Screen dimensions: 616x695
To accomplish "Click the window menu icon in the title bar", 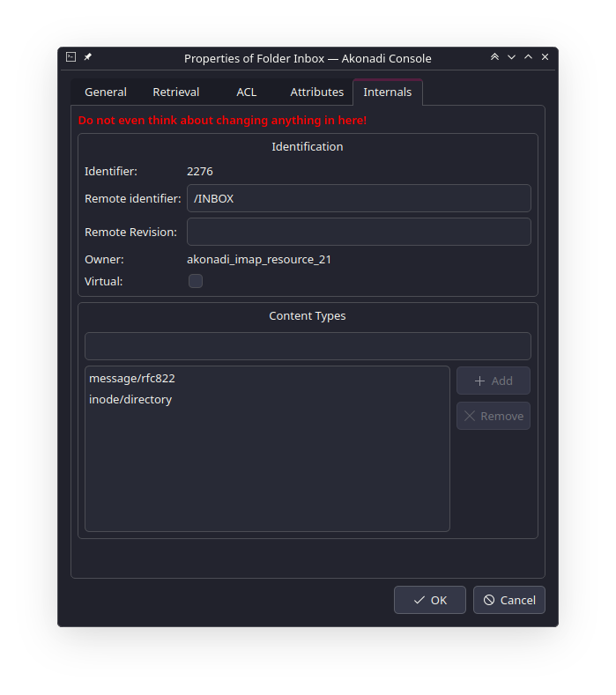I will click(x=71, y=56).
